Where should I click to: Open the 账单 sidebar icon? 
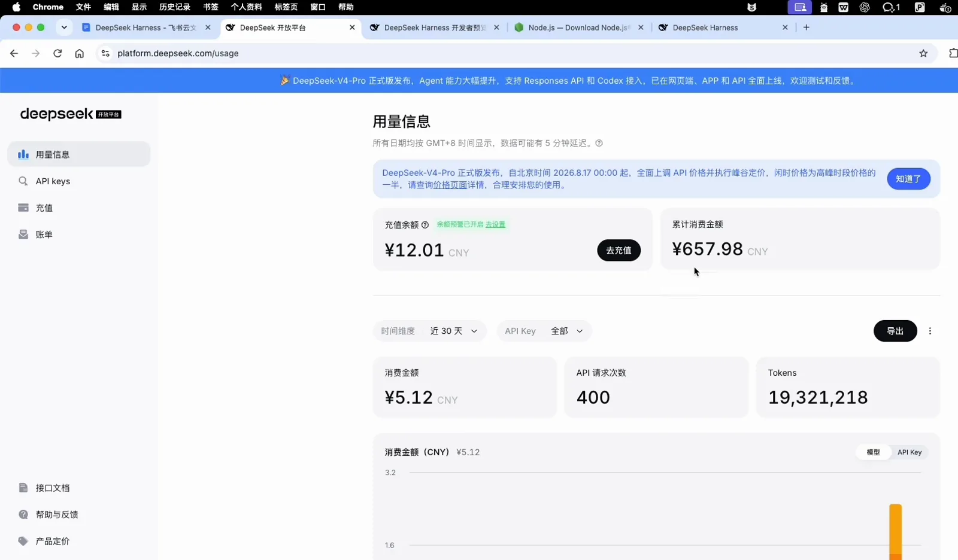[x=23, y=235]
